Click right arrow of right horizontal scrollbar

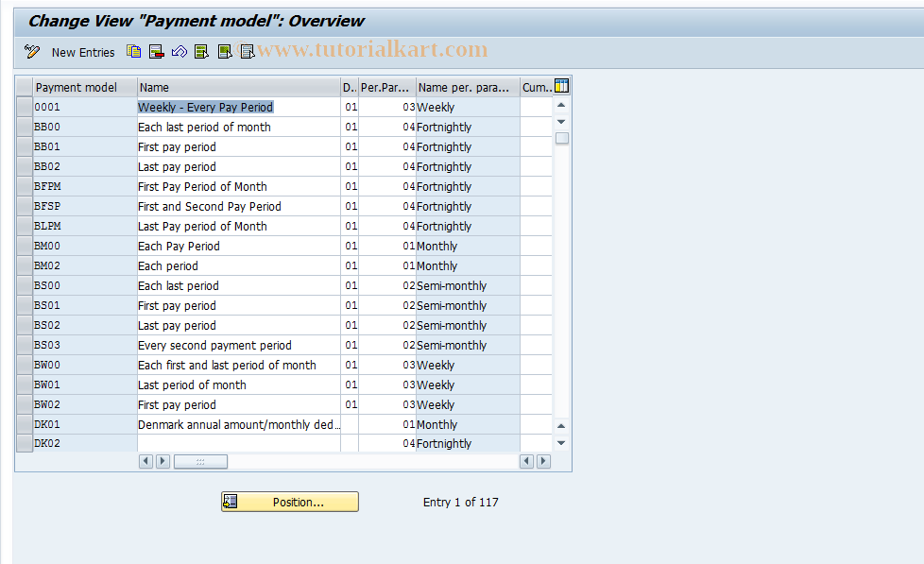click(543, 461)
